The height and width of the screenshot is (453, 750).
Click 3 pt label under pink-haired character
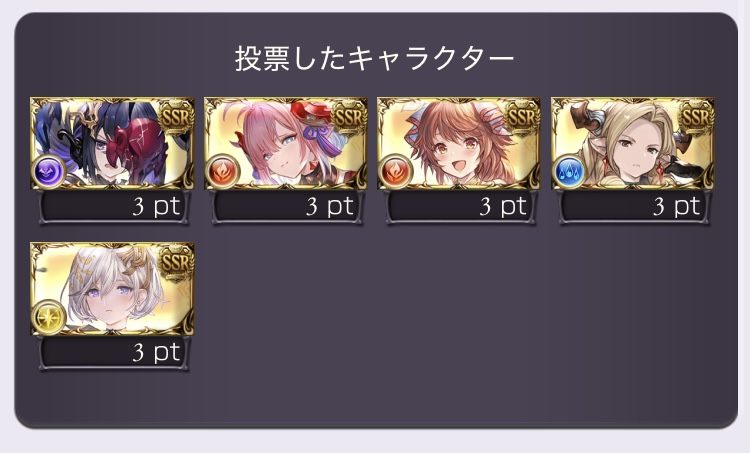[330, 207]
